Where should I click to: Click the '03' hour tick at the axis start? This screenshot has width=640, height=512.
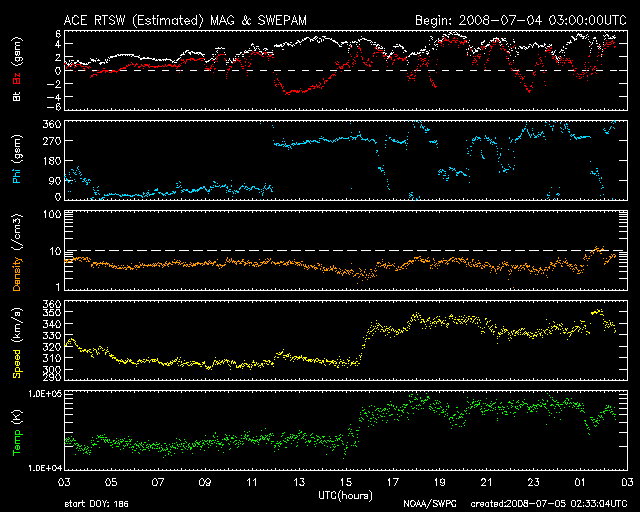click(x=64, y=483)
